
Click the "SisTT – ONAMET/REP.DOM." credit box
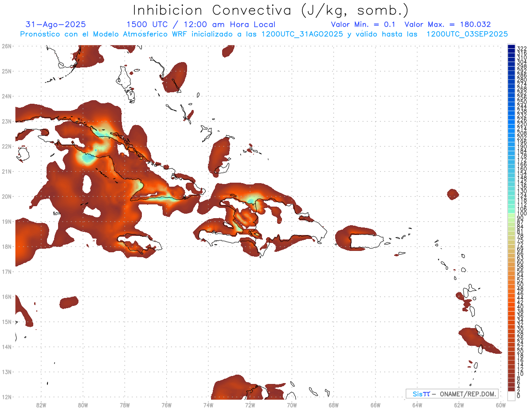452,394
